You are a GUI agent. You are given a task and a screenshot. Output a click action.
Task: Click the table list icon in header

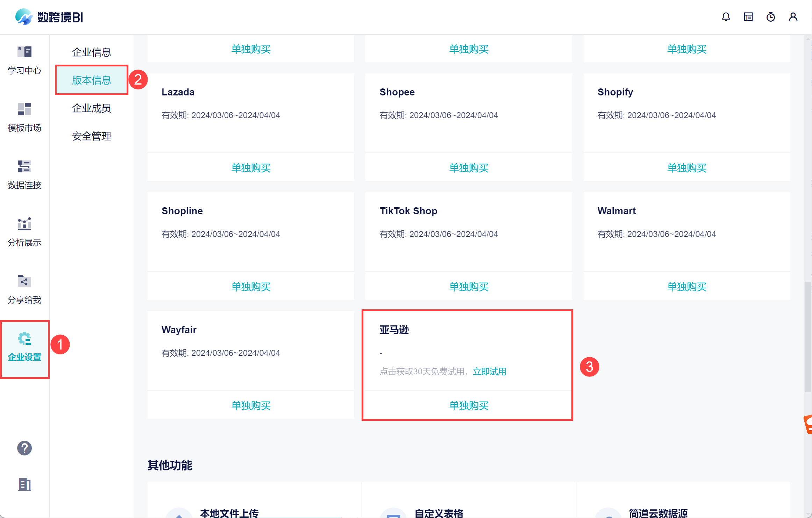point(748,17)
